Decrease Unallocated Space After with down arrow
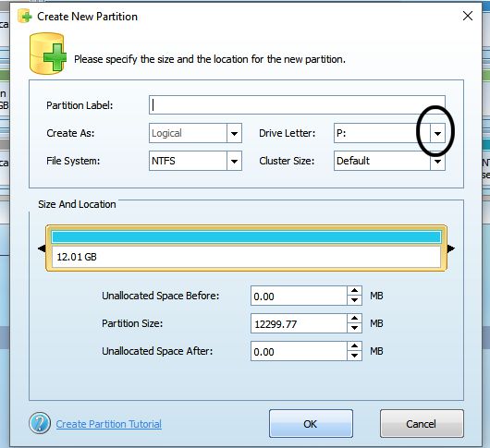Screen dimensions: 490x448 pos(354,356)
